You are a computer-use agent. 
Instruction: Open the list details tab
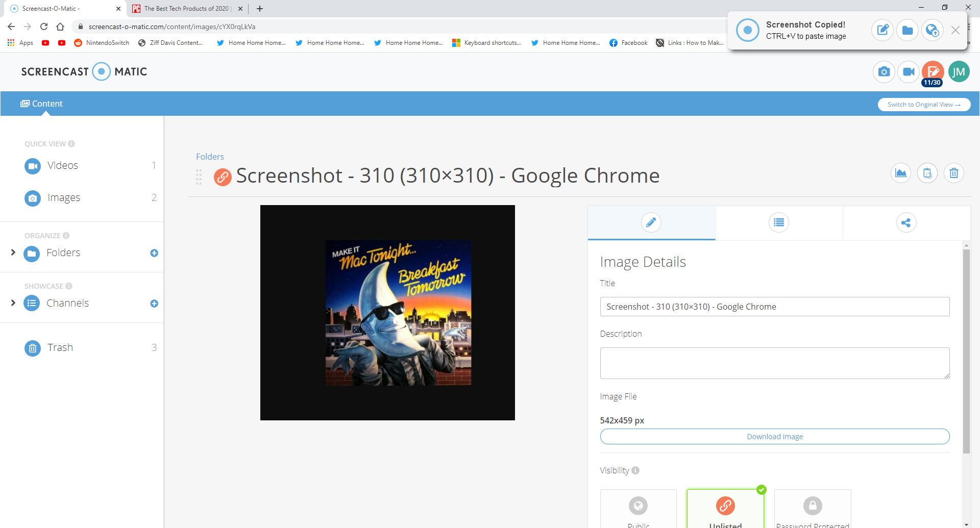coord(779,222)
